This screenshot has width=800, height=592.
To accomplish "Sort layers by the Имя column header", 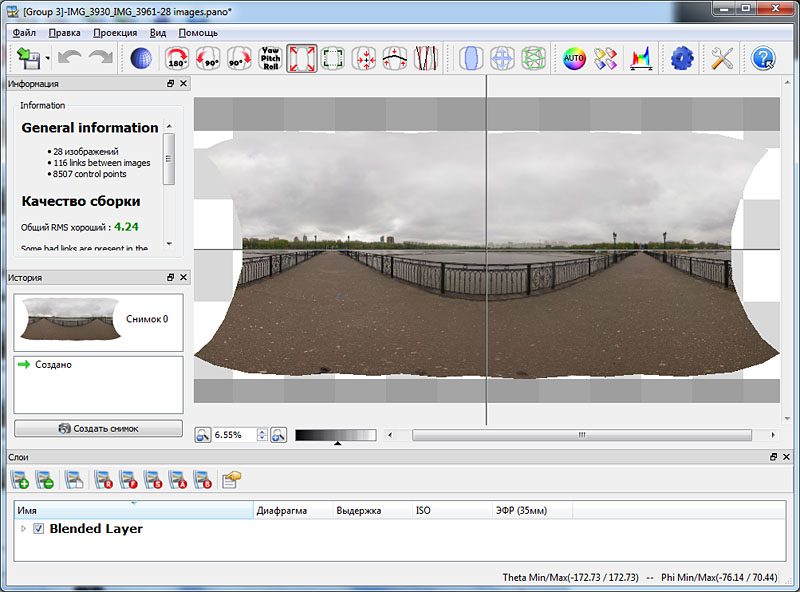I will coord(134,510).
